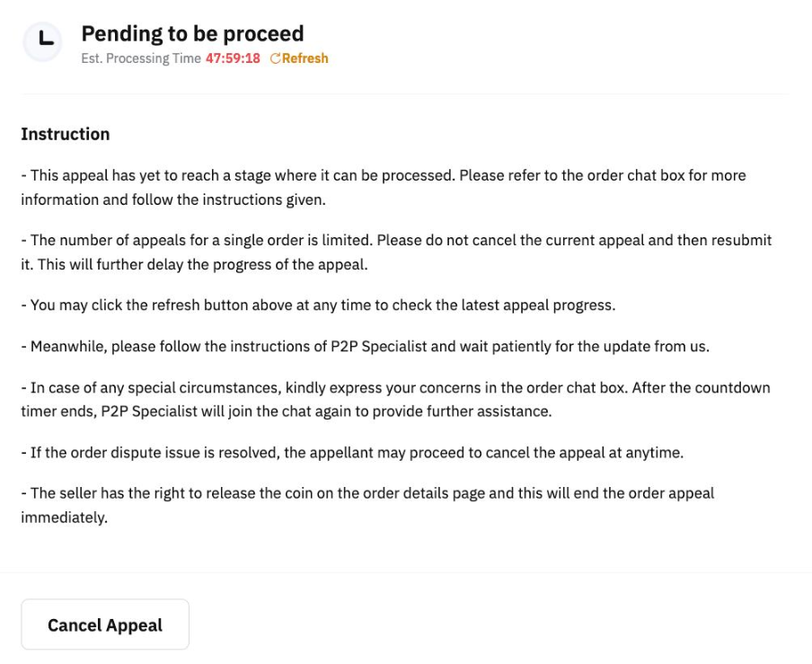This screenshot has height=664, width=812.
Task: Click the status emblem above Est. Processing Time
Action: coord(41,40)
